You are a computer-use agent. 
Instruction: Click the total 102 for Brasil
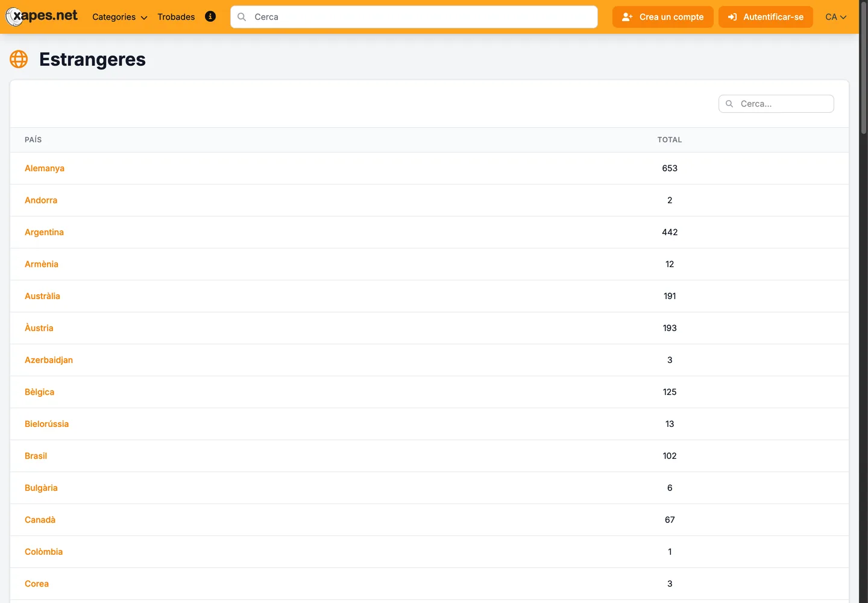(670, 456)
